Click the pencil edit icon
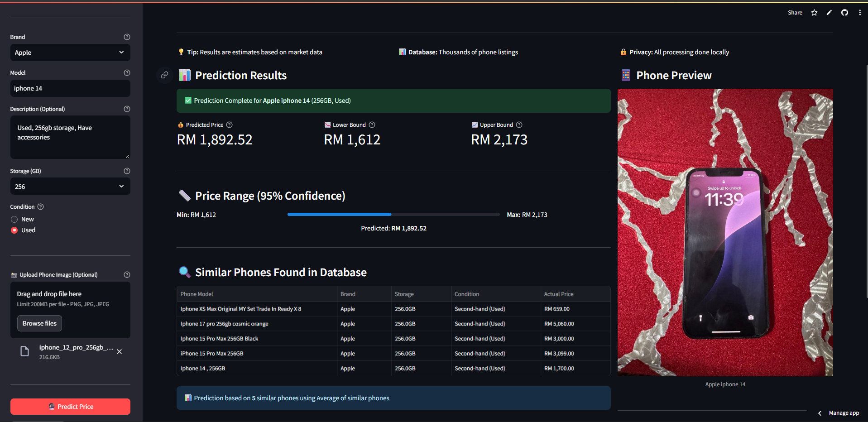Image resolution: width=868 pixels, height=422 pixels. [829, 13]
